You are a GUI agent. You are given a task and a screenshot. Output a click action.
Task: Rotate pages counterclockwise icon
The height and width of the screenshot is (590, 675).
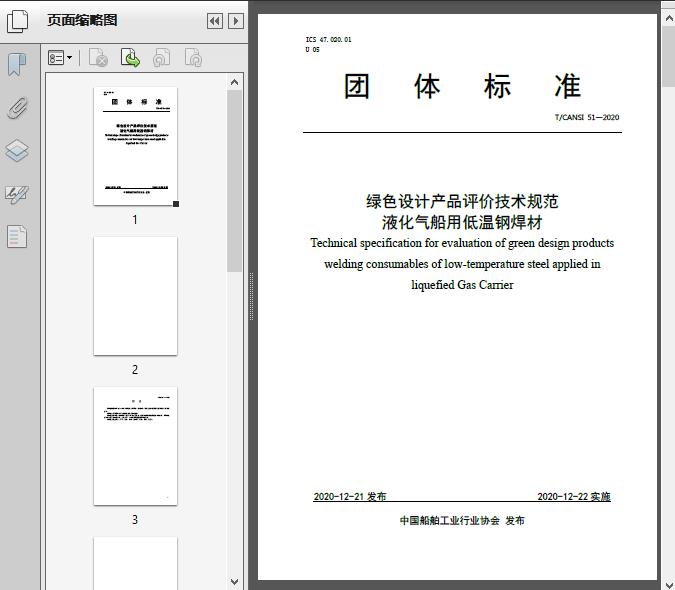(x=161, y=58)
